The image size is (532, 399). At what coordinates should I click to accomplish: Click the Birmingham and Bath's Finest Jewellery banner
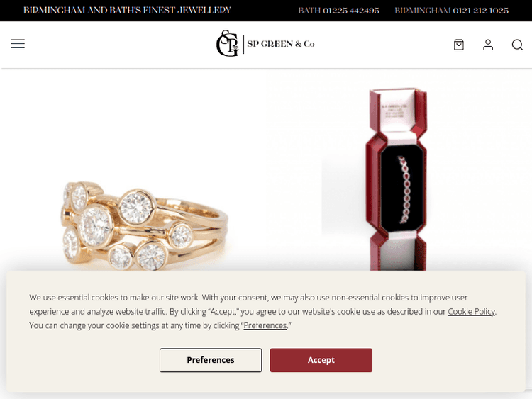127,11
